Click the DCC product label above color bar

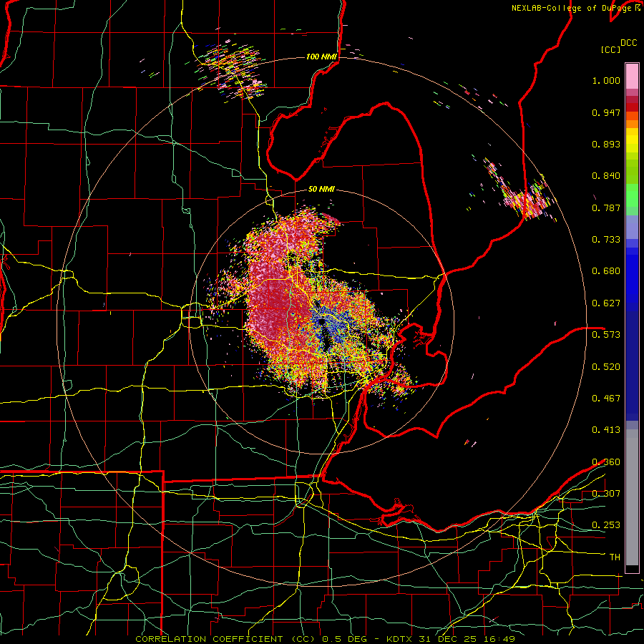point(628,43)
